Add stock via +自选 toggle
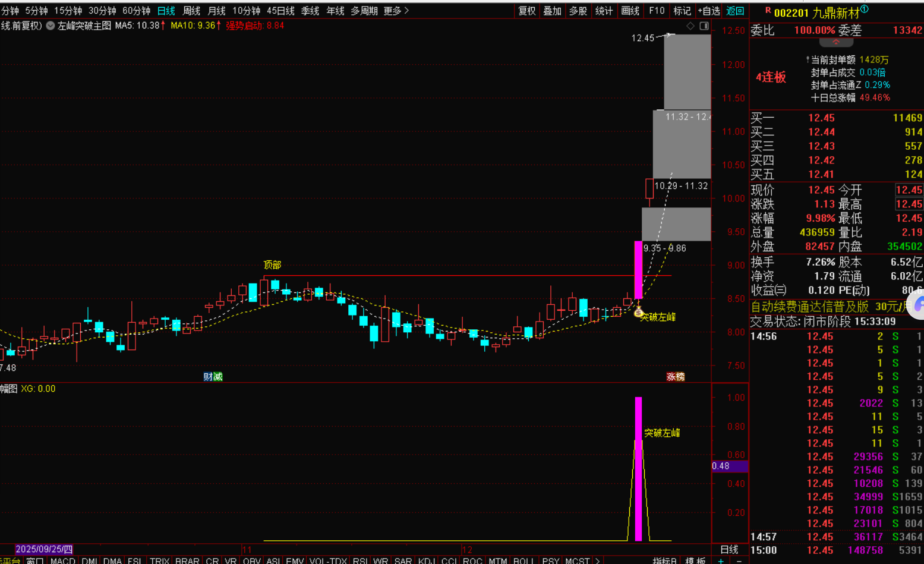The width and height of the screenshot is (924, 564). pos(708,11)
